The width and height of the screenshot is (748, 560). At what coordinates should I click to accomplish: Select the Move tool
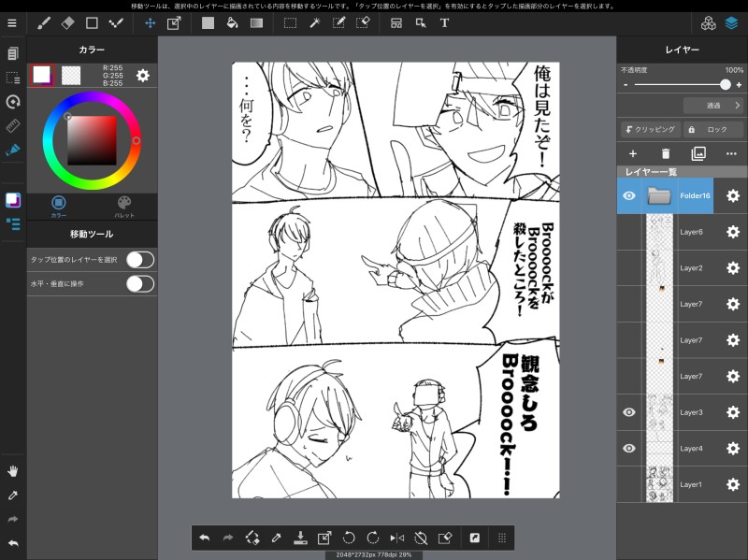(x=150, y=22)
